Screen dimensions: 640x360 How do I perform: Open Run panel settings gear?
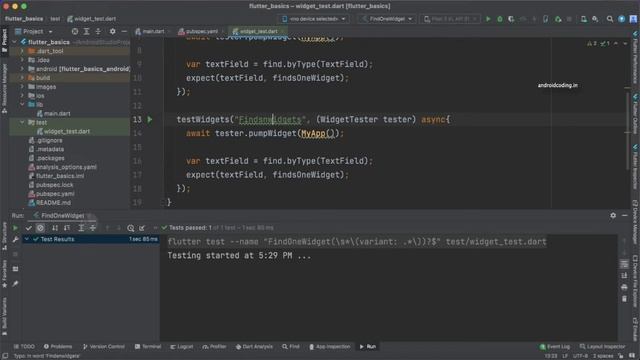(x=613, y=216)
